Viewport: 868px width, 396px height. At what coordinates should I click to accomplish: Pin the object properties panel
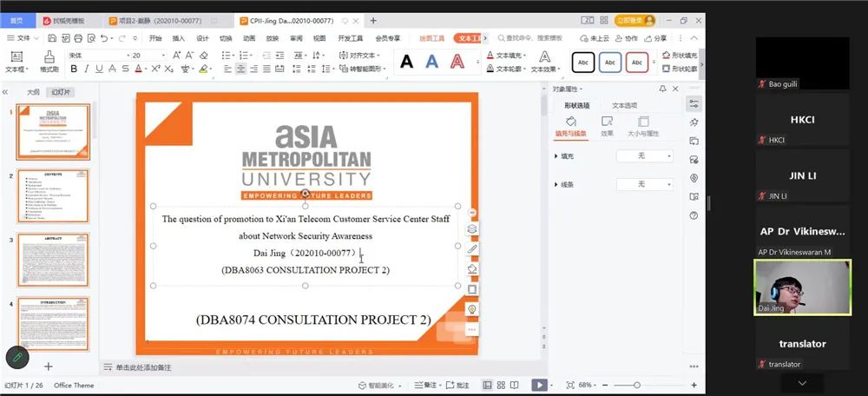tap(662, 89)
